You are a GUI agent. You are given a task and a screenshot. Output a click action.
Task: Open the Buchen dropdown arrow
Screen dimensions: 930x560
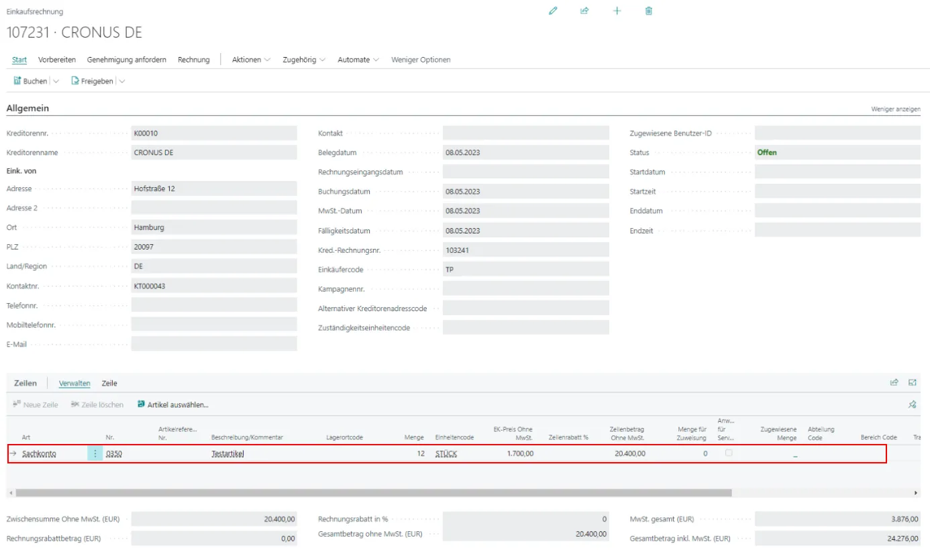pos(56,81)
